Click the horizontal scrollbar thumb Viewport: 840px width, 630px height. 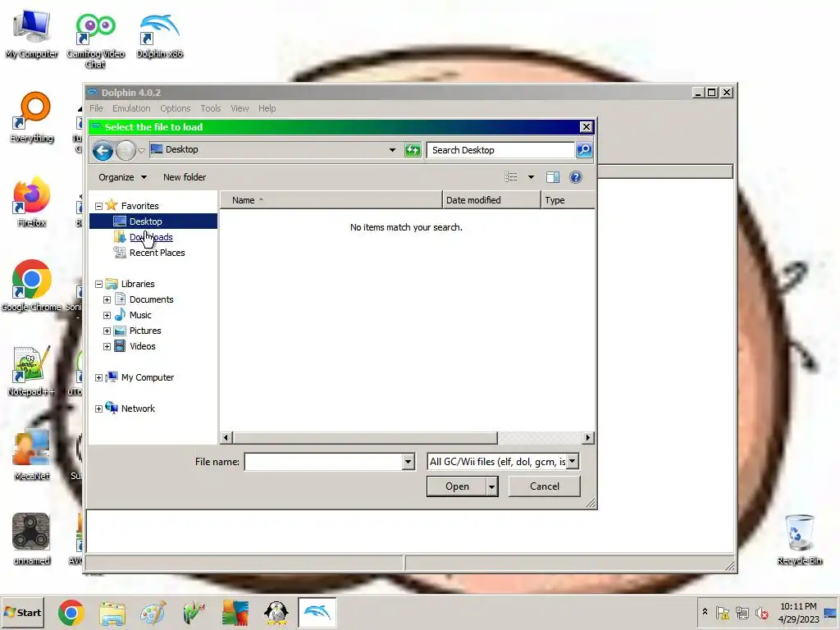tap(365, 438)
